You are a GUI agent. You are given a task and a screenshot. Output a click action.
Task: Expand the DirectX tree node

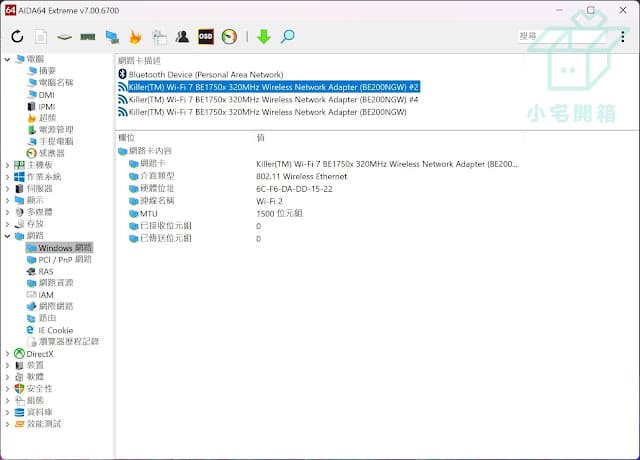coord(7,354)
